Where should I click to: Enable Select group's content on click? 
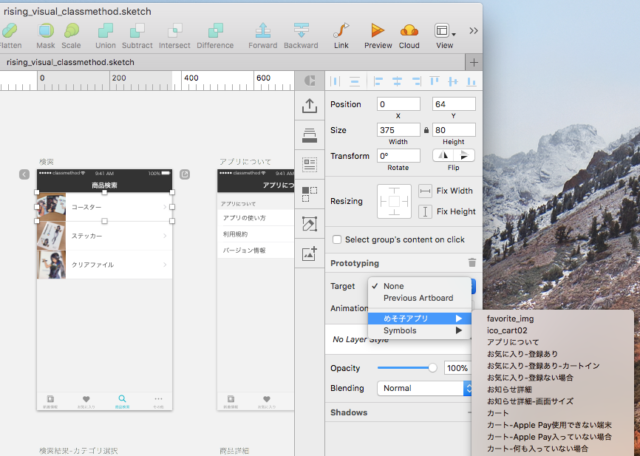click(x=337, y=240)
